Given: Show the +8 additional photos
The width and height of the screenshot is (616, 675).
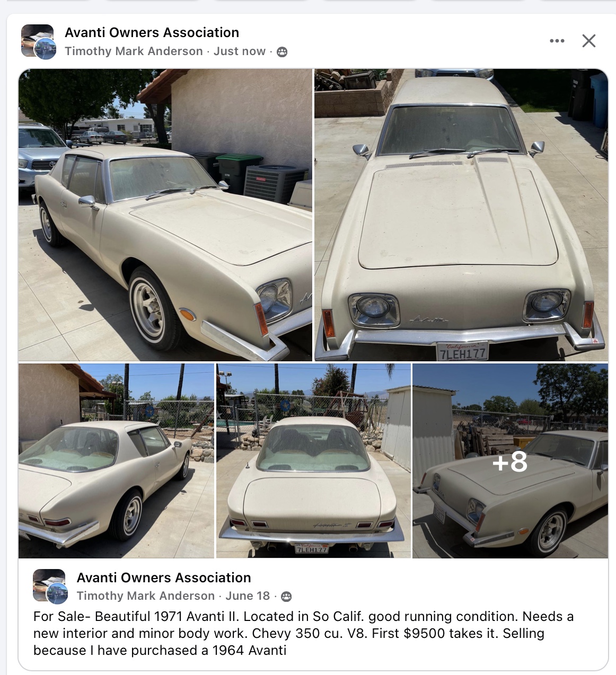Looking at the screenshot, I should click(x=510, y=460).
